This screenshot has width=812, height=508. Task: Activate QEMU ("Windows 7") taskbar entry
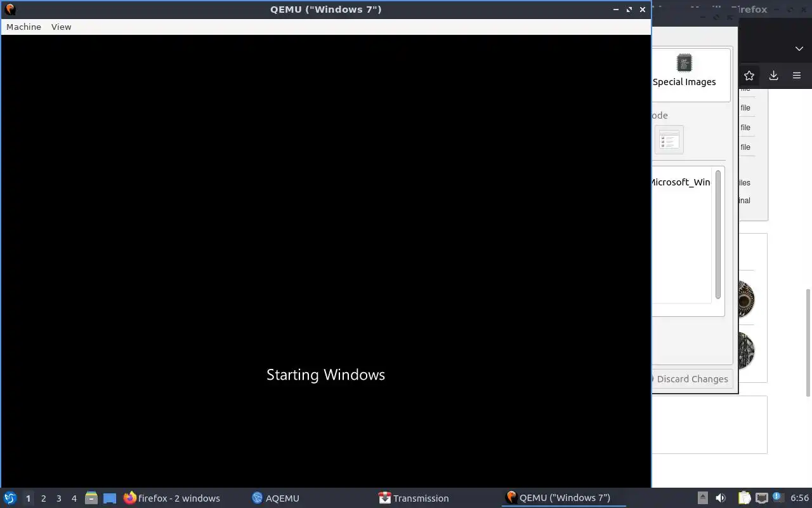(563, 498)
